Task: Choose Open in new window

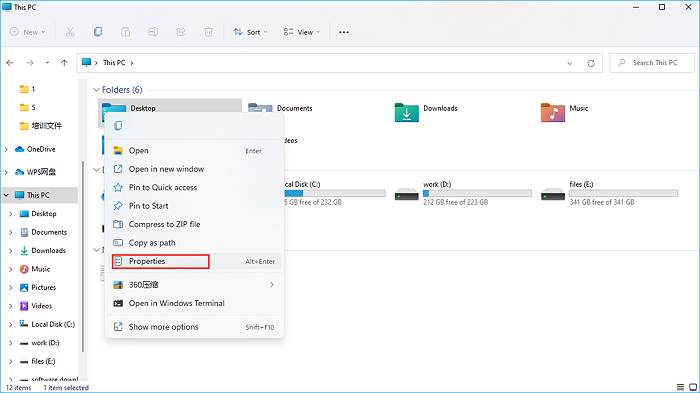Action: (194, 169)
